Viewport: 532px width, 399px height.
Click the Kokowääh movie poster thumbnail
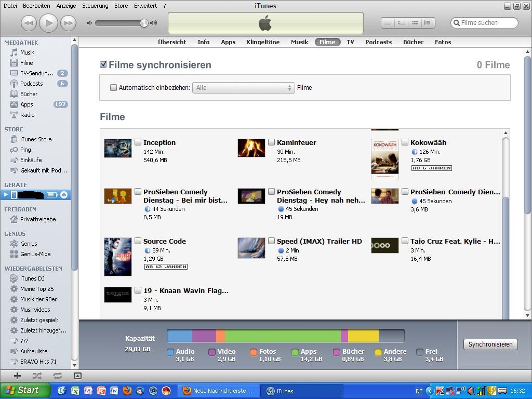point(385,159)
